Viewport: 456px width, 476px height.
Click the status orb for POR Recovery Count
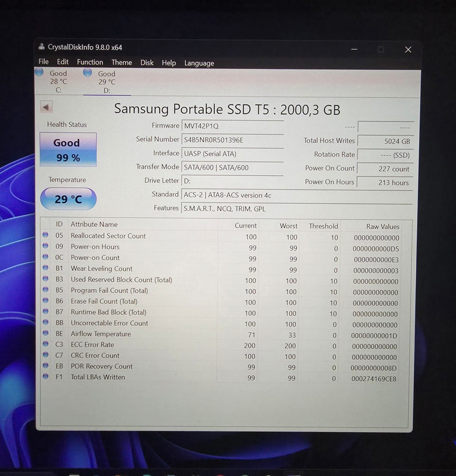click(46, 365)
